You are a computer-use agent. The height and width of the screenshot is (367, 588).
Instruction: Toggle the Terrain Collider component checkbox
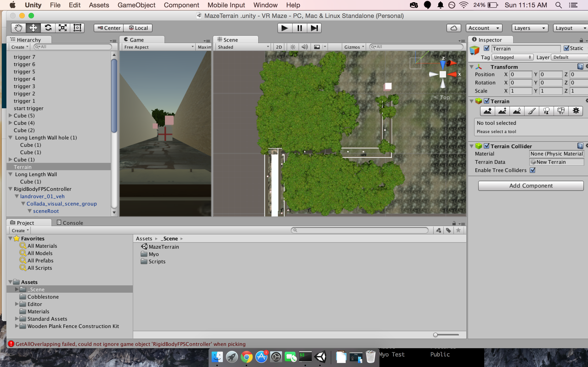(486, 146)
